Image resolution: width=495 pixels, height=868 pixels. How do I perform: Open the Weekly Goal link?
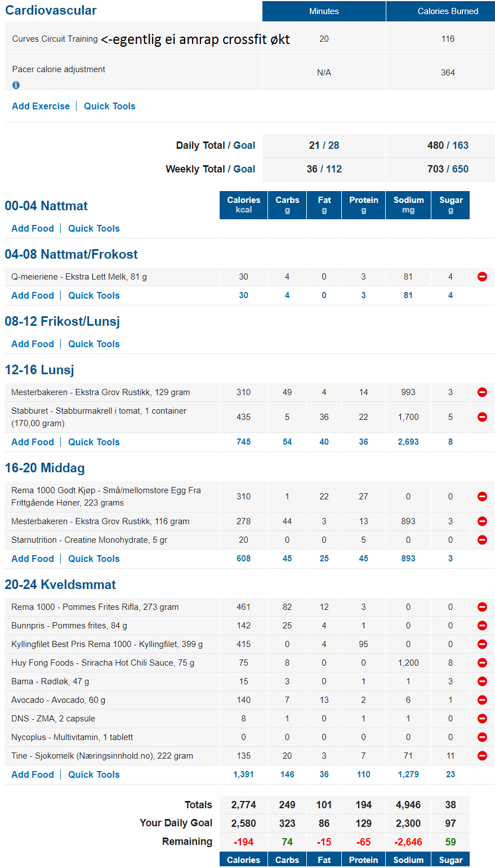pyautogui.click(x=244, y=169)
